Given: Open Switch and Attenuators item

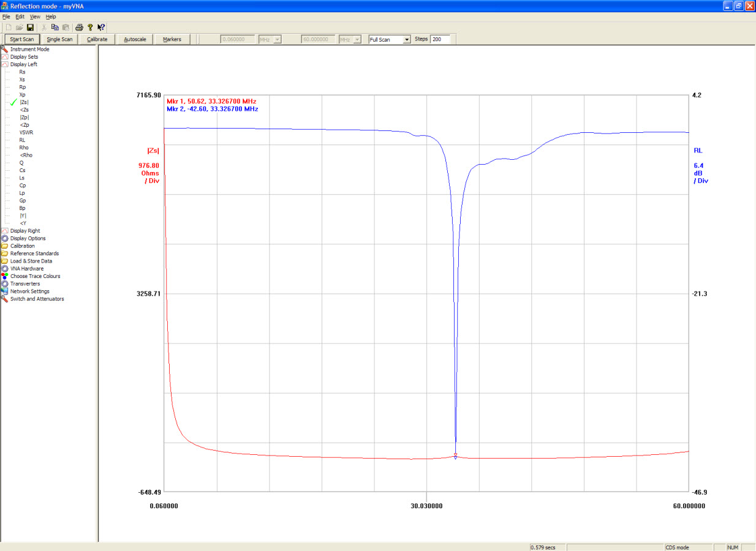Looking at the screenshot, I should point(37,299).
